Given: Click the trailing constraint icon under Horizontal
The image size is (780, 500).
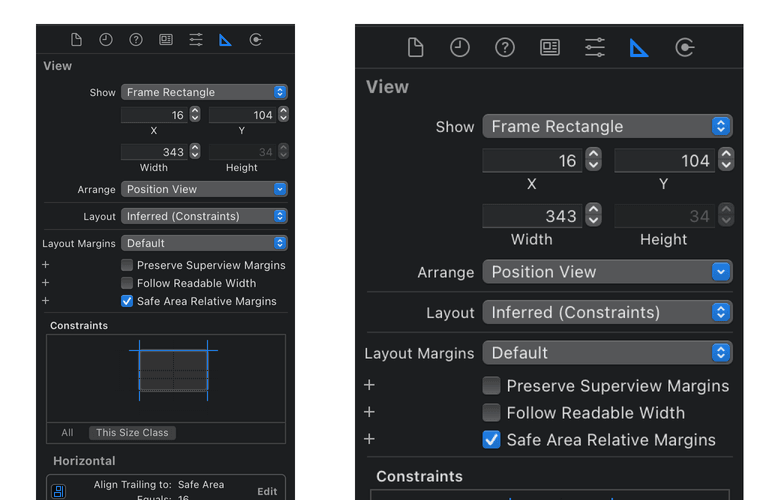Looking at the screenshot, I should coord(59,492).
